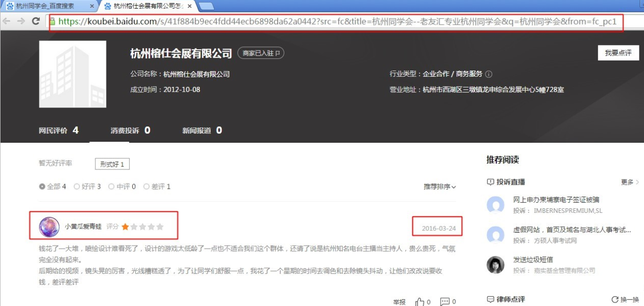This screenshot has height=306, width=644.
Task: Click the 形式好 1 tag
Action: coord(112,164)
